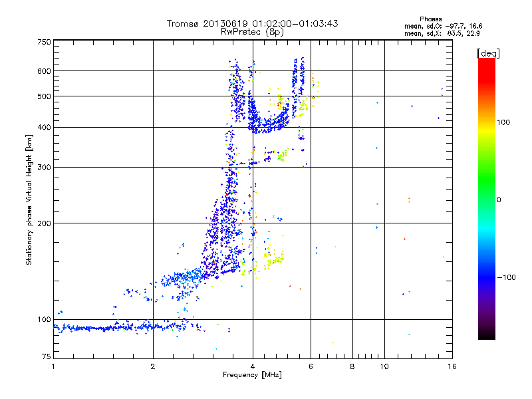532x399 pixels.
Task: Click the x-axis tick label '4'
Action: (253, 366)
